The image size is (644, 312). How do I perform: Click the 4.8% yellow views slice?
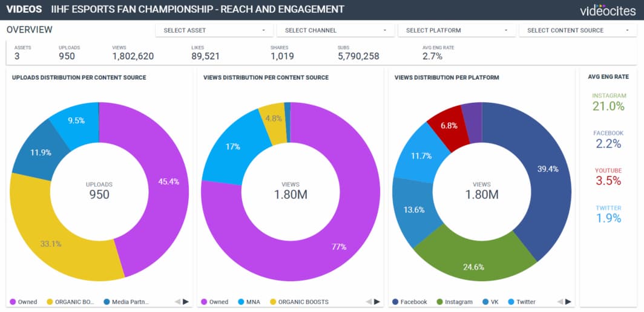(274, 119)
